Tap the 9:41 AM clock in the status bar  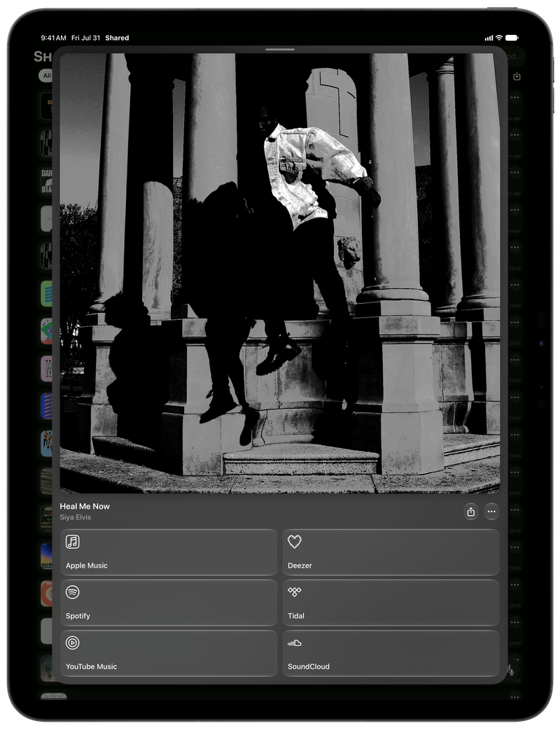pos(53,38)
